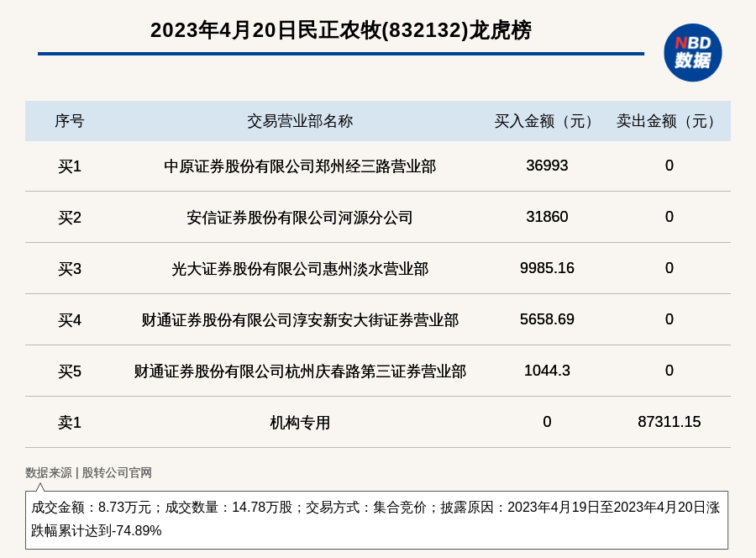Click the buy amount 1044.3
Image resolution: width=756 pixels, height=558 pixels.
coord(547,371)
